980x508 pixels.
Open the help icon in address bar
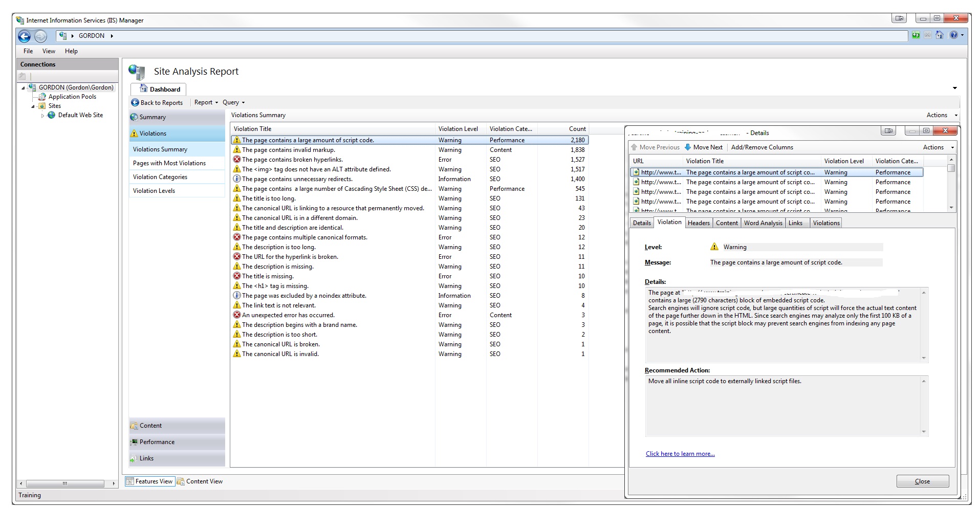(953, 35)
